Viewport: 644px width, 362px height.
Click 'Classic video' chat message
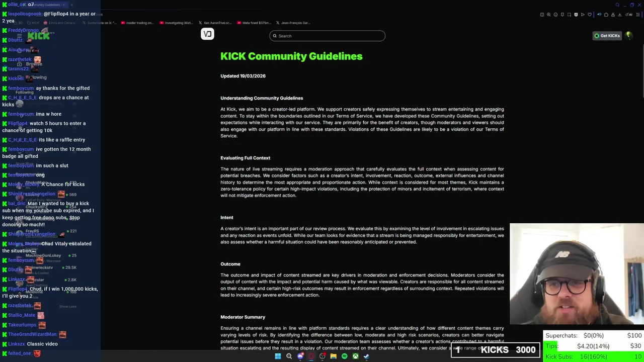click(42, 344)
